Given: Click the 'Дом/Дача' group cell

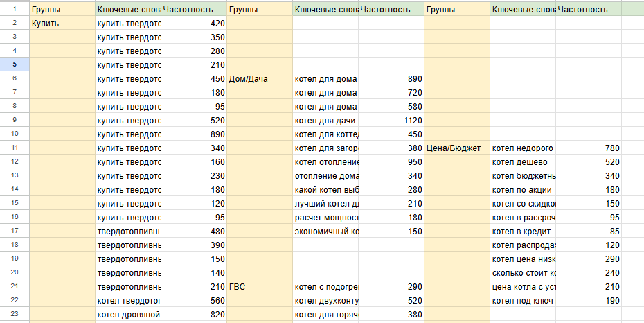Looking at the screenshot, I should (x=260, y=78).
